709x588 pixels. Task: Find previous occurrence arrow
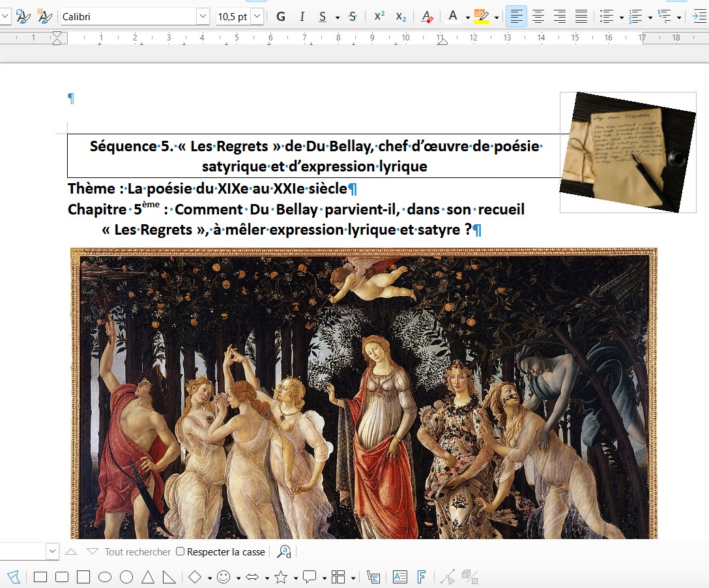click(x=71, y=551)
